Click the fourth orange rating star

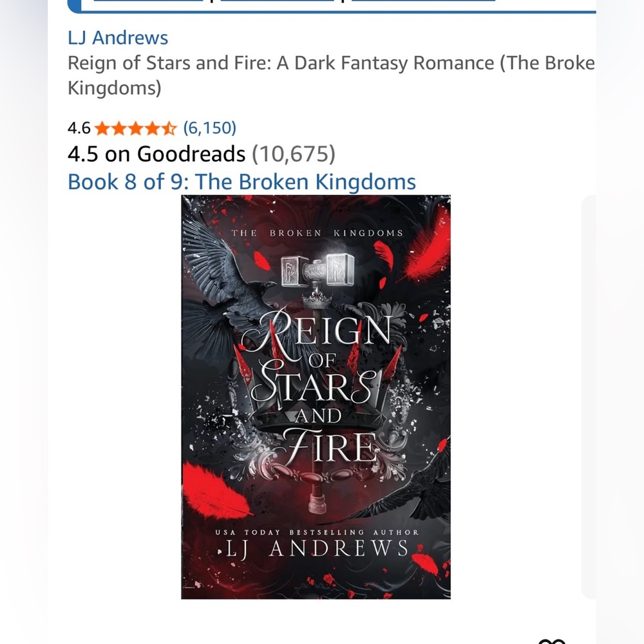152,129
